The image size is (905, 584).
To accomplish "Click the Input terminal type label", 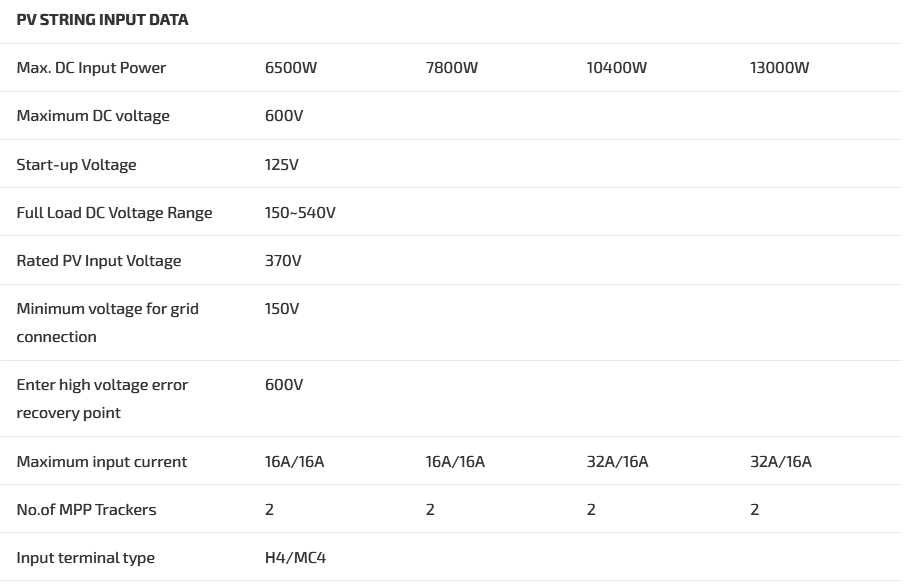I will point(86,558).
